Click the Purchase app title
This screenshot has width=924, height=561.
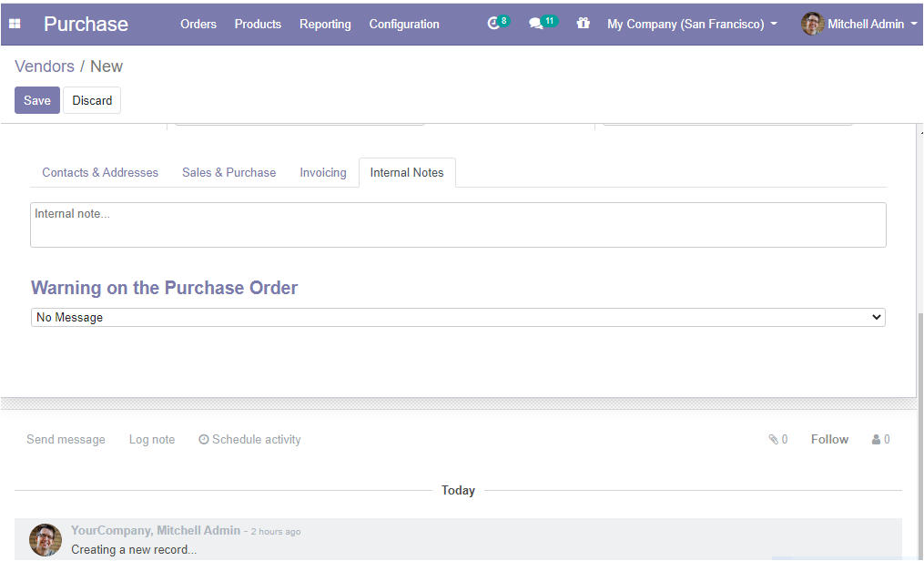tap(86, 25)
